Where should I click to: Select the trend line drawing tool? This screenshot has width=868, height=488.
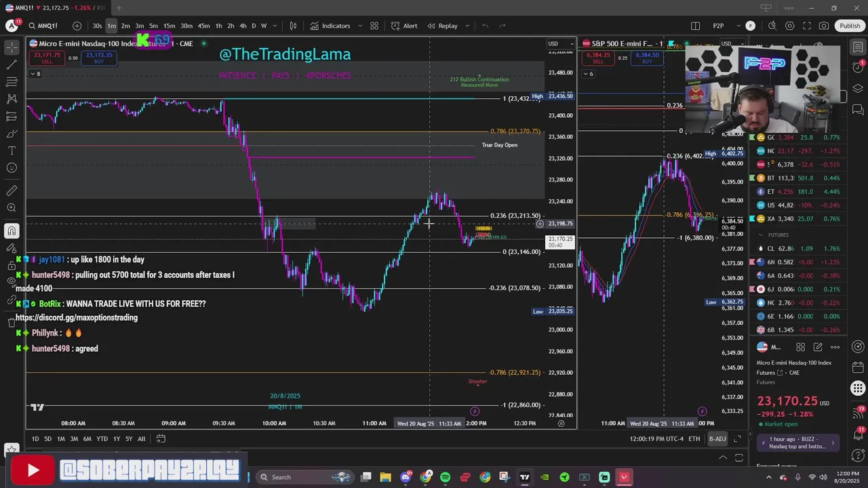click(12, 64)
